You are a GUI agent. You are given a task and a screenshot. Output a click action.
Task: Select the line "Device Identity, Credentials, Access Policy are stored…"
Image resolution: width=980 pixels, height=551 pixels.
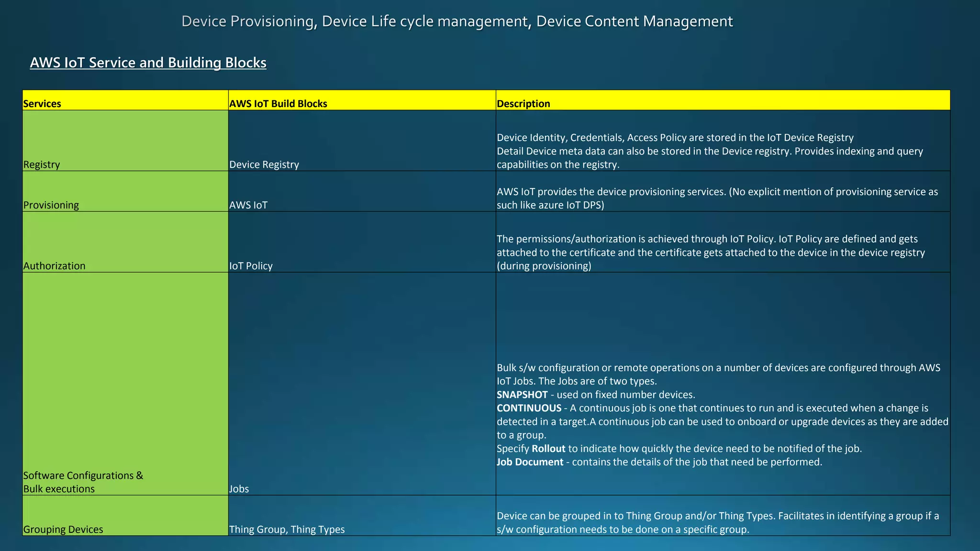click(675, 138)
